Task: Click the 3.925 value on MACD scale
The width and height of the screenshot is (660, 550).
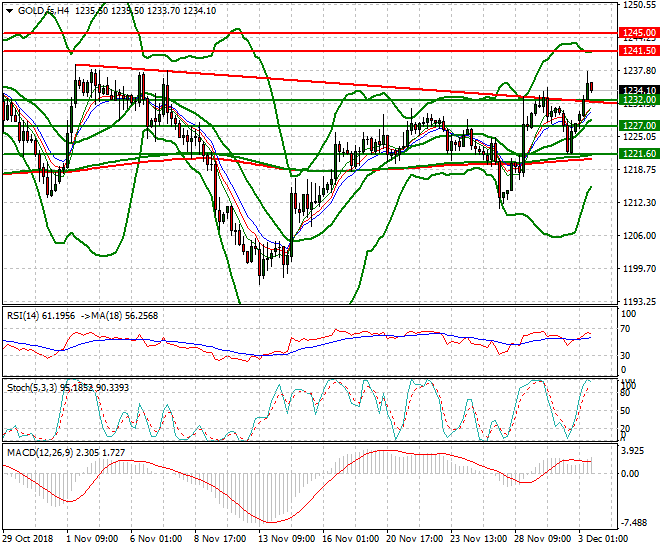Action: point(634,451)
